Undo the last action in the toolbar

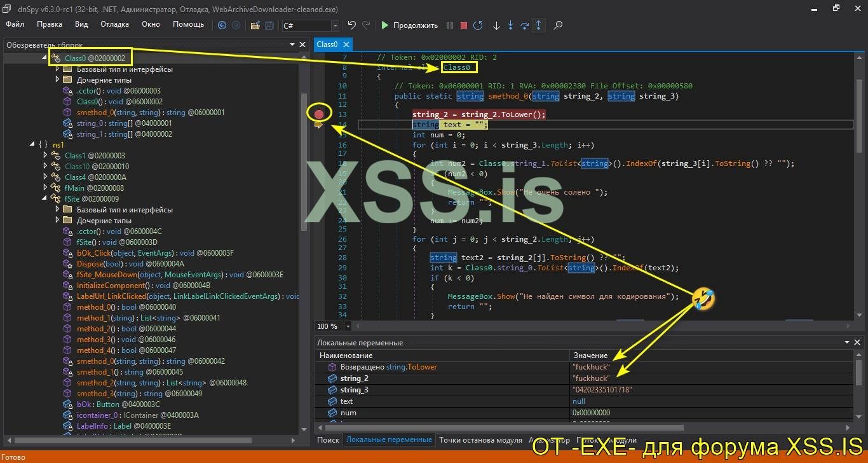[x=351, y=25]
